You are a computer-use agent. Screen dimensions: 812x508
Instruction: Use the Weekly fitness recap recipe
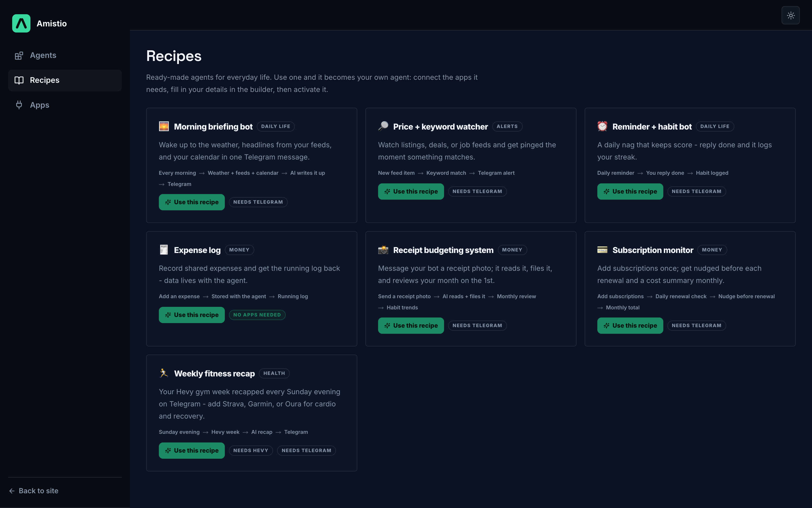click(192, 451)
